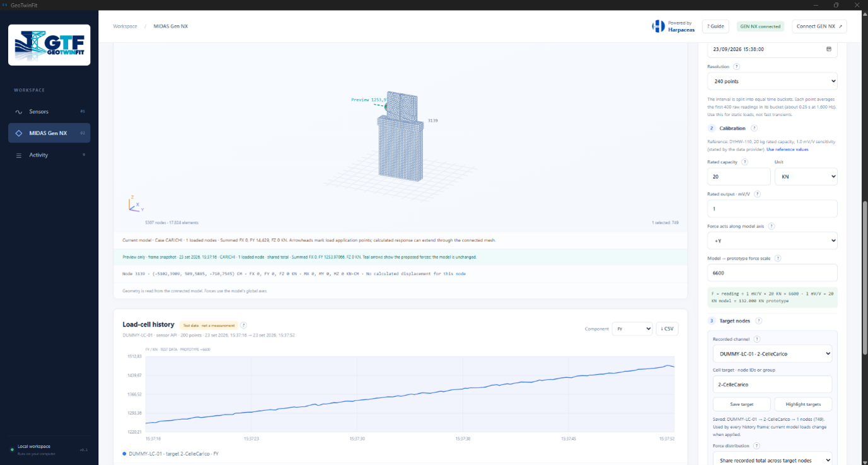Open the Recorded channel dropdown
Screen dimensions: 868x465
pos(772,353)
